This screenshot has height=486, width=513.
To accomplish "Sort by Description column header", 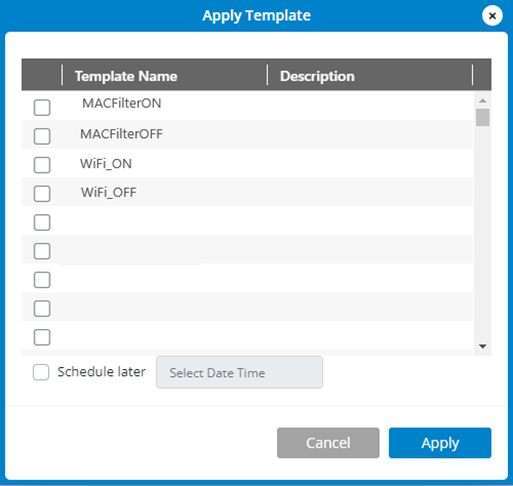I will pyautogui.click(x=317, y=76).
